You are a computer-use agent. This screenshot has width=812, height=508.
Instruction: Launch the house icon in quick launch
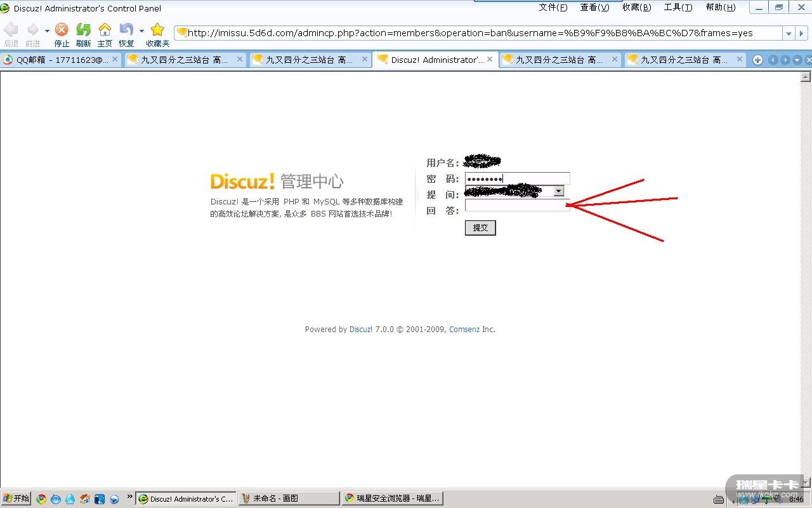click(x=84, y=498)
